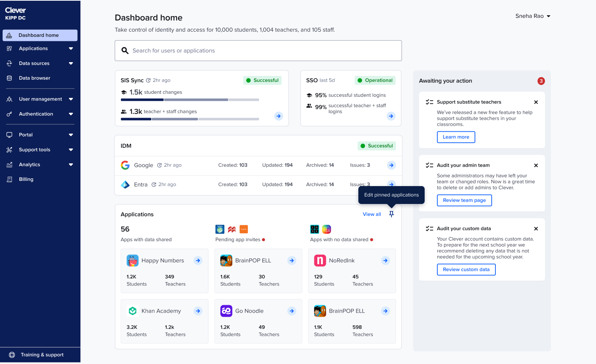Viewport: 596px width, 364px height.
Task: Click View all applications link
Action: tap(372, 214)
